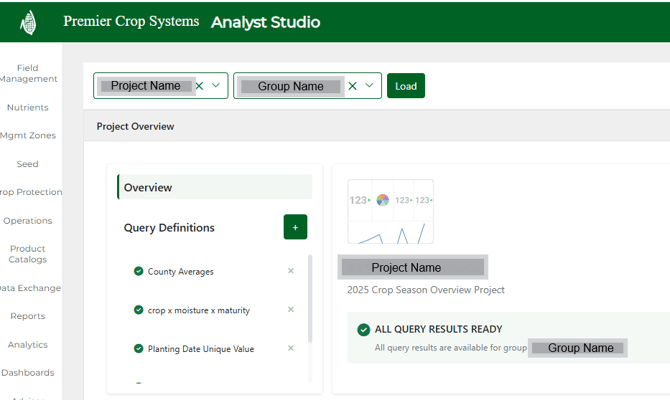Click the Premier Crop Systems leaf logo

[28, 22]
